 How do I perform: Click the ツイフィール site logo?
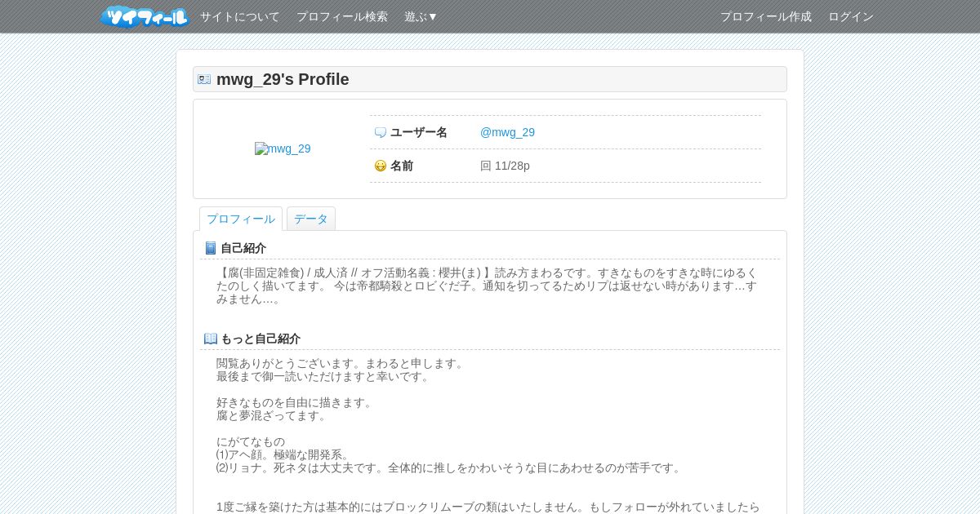pos(145,16)
